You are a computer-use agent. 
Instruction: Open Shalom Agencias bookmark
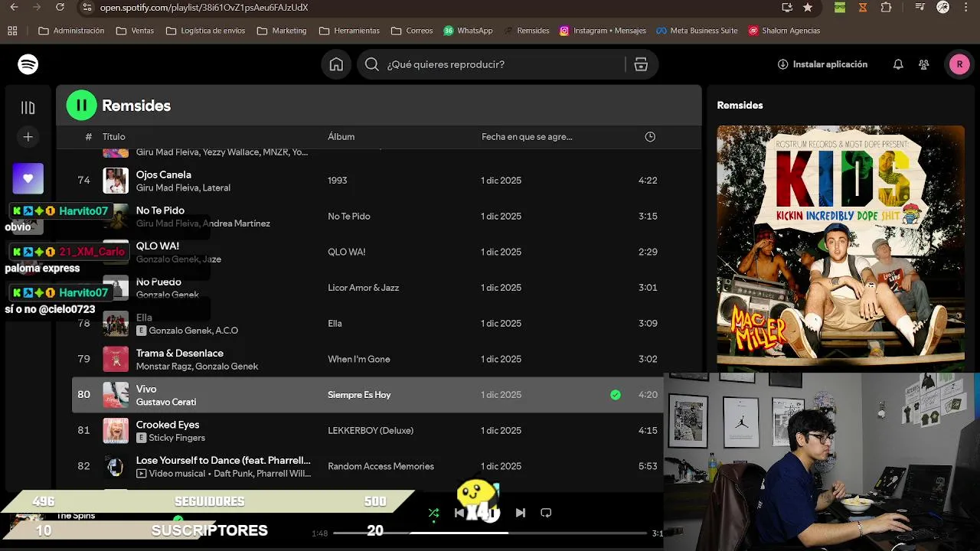point(785,31)
